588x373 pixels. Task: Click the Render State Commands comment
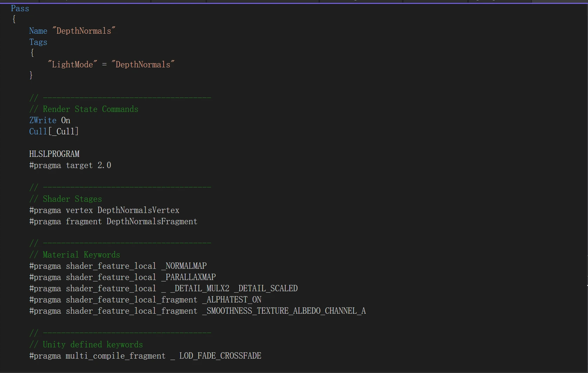[90, 109]
